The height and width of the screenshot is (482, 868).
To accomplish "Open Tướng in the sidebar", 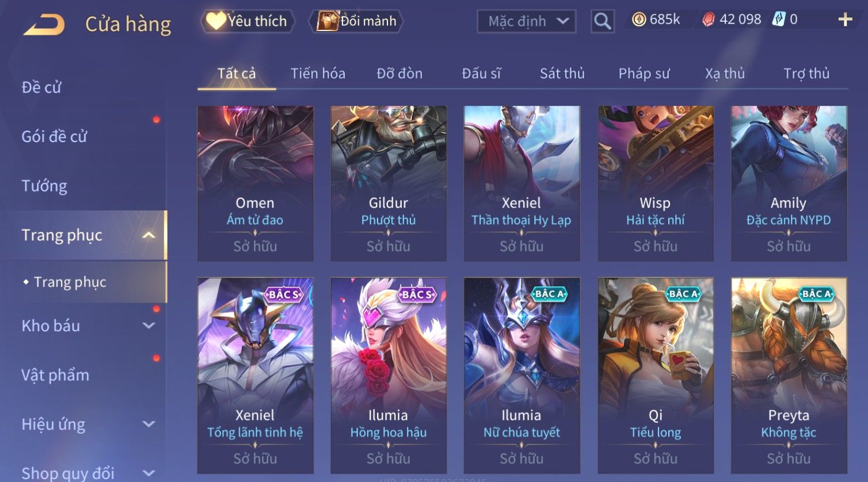I will click(44, 186).
